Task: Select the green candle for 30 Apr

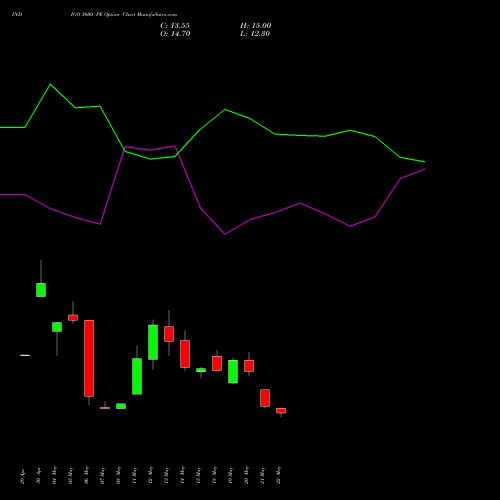Action: pos(41,290)
